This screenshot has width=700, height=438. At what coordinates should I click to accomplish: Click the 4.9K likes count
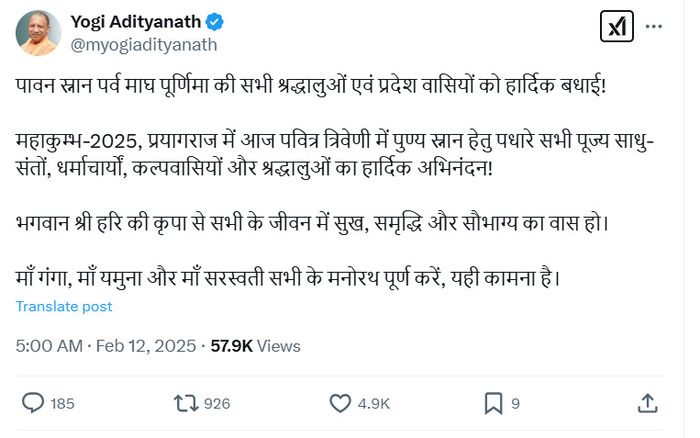tap(374, 404)
